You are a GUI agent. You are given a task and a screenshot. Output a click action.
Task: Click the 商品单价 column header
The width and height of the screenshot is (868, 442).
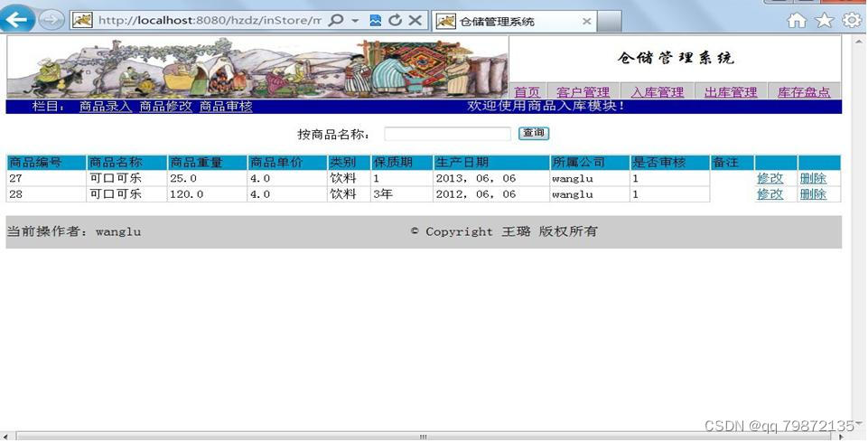pyautogui.click(x=287, y=163)
